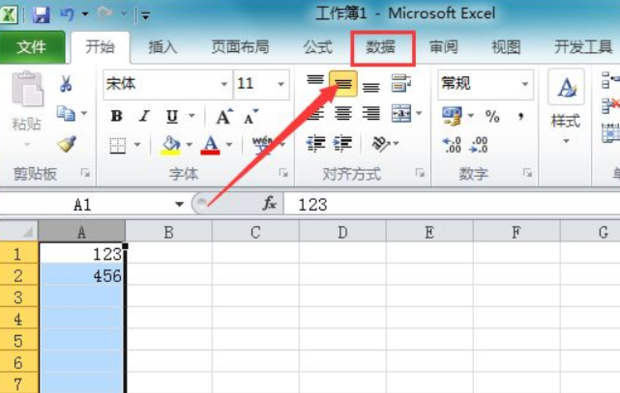620x393 pixels.
Task: Open the borders dropdown arrow
Action: tap(137, 145)
